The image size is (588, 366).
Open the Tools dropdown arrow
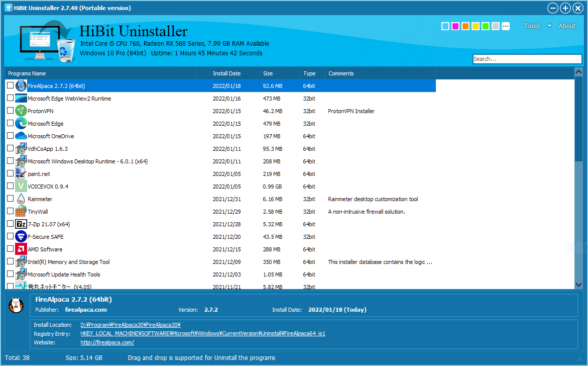click(x=549, y=26)
